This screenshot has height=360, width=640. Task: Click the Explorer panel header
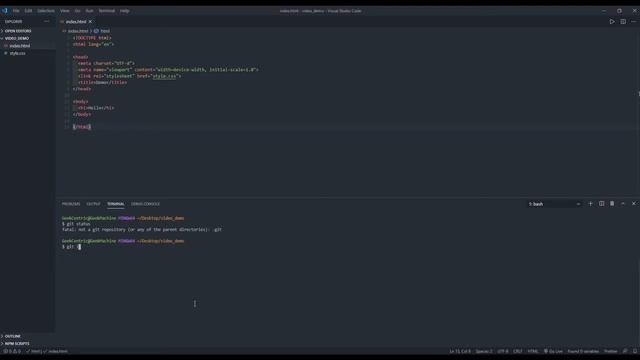[x=13, y=21]
